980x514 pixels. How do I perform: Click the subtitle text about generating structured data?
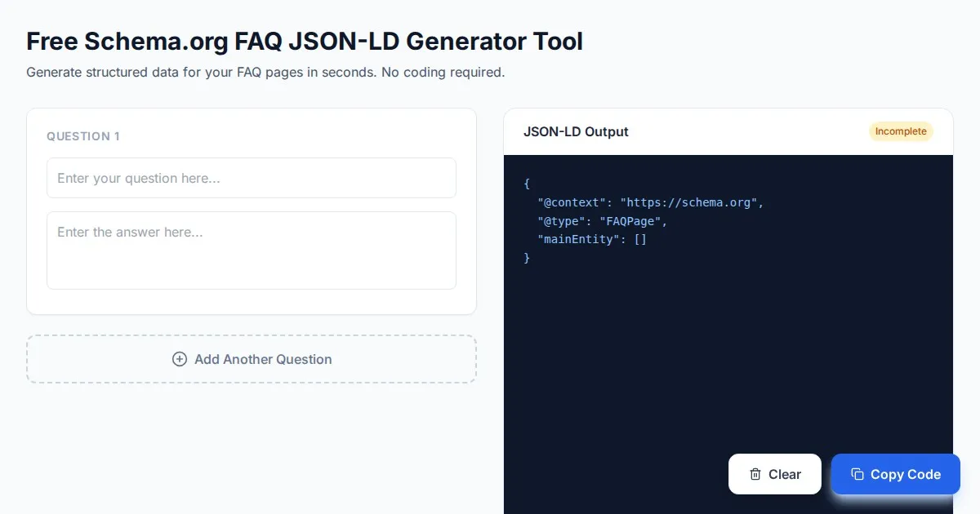[265, 72]
